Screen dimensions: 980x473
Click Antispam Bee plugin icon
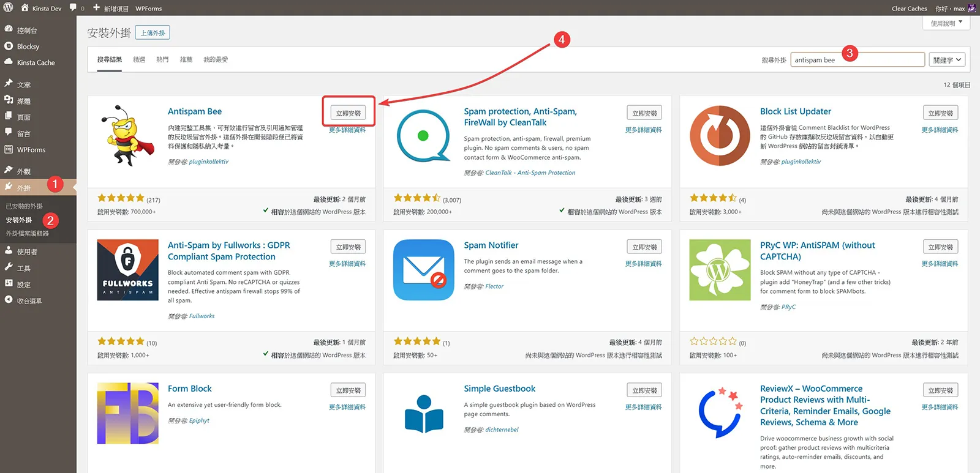coord(127,135)
